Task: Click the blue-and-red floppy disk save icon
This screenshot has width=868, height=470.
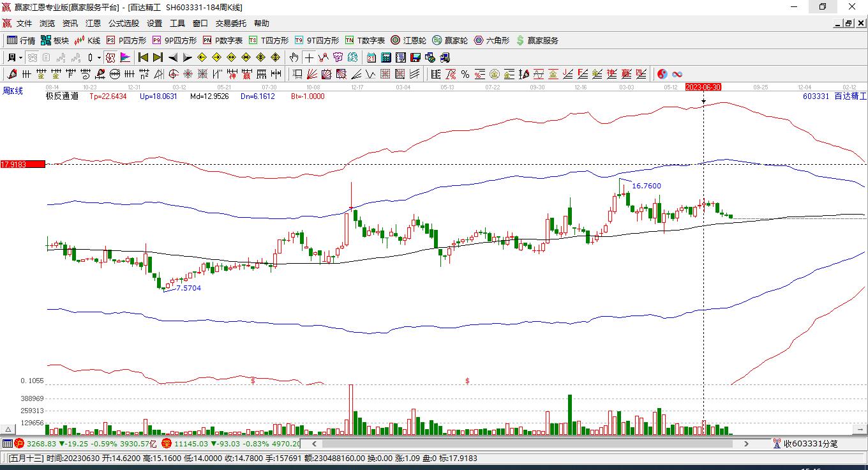Action: tap(415, 57)
